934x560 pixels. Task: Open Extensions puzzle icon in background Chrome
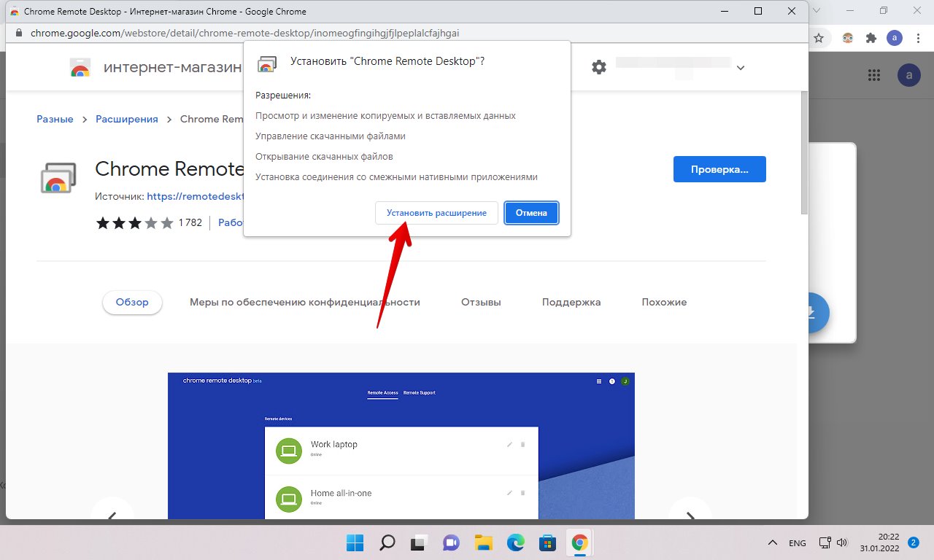tap(871, 38)
